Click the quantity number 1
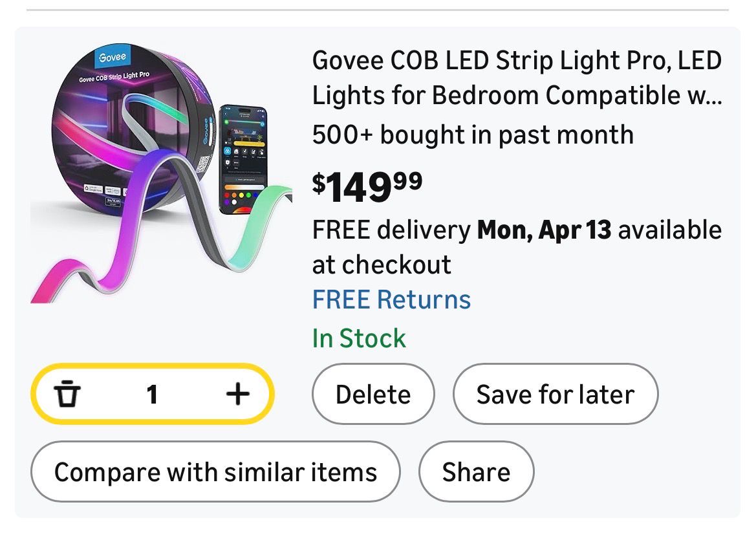 coord(152,394)
